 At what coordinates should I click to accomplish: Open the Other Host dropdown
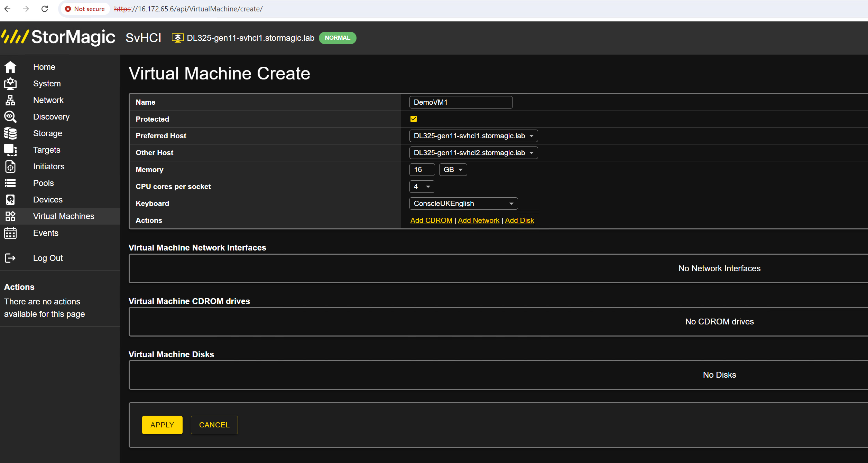473,153
